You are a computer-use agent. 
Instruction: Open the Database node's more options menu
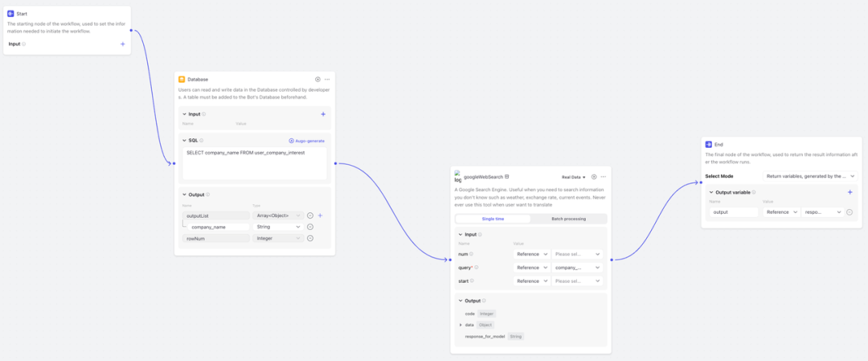pyautogui.click(x=327, y=79)
